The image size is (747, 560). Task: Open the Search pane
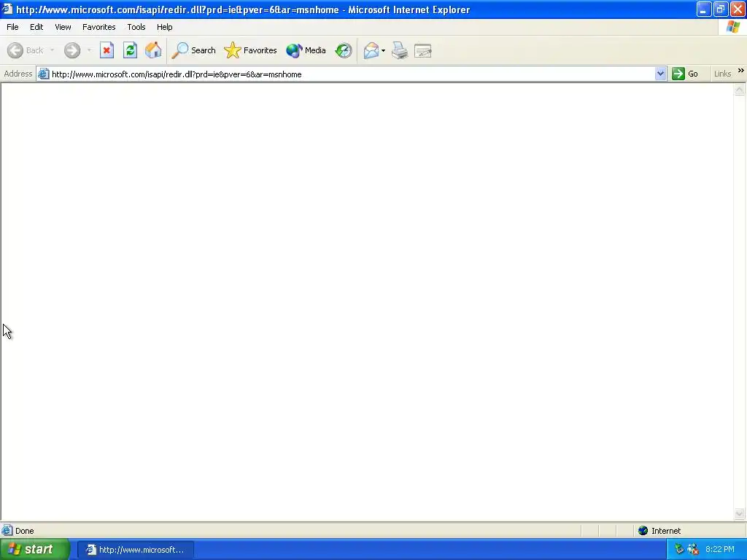193,50
